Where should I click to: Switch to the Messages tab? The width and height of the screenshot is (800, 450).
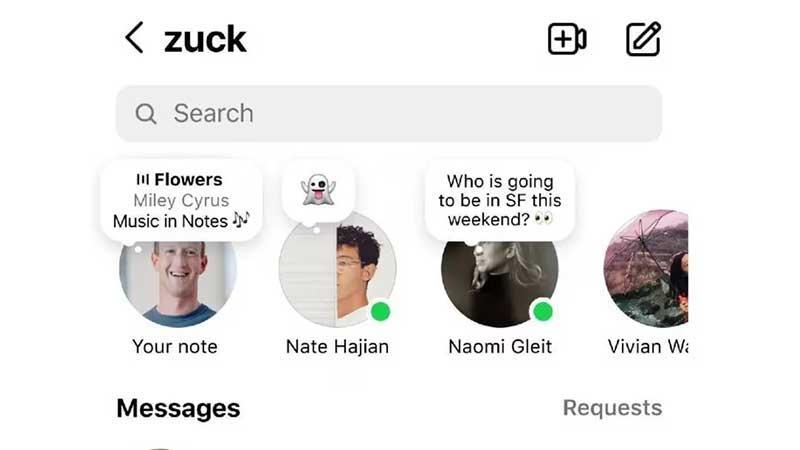[178, 408]
